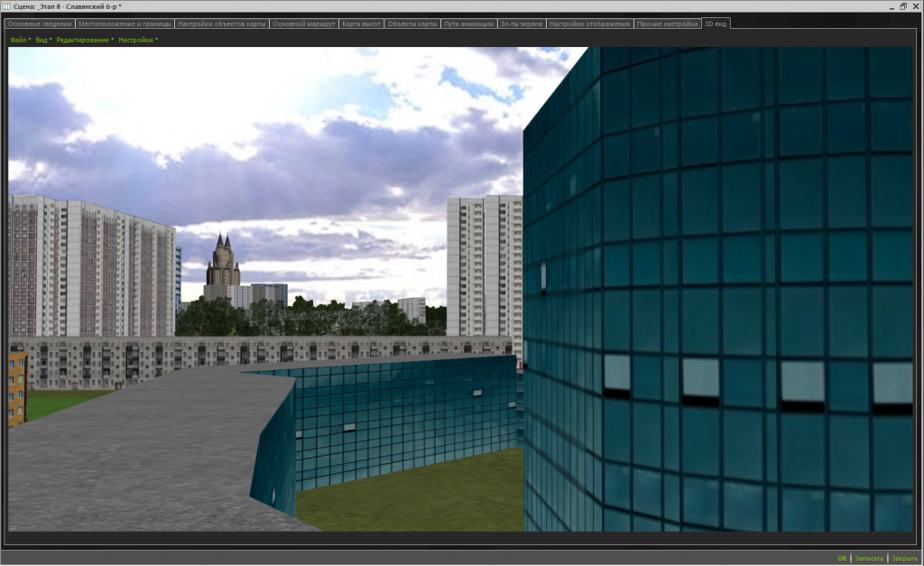Restore down the scene window
The height and width of the screenshot is (566, 924).
pyautogui.click(x=903, y=6)
